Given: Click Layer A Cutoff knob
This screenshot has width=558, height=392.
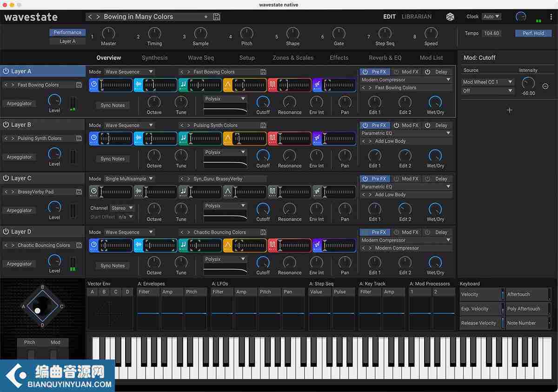Looking at the screenshot, I should click(x=263, y=102).
